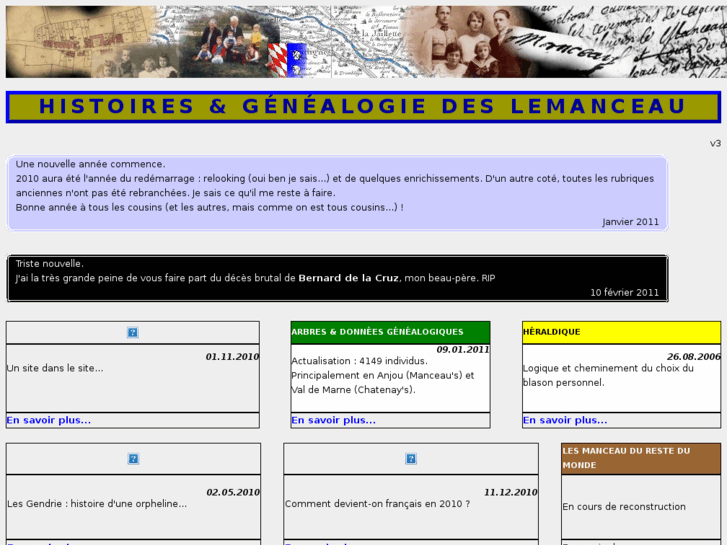Click the date '09.01.2011'

coord(463,350)
